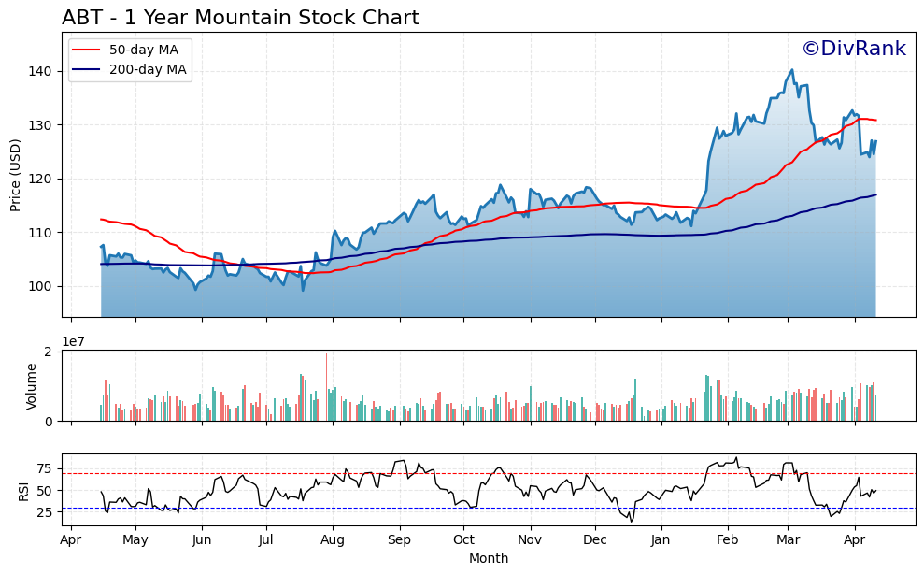Click the ©DivRank watermark

pyautogui.click(x=853, y=50)
